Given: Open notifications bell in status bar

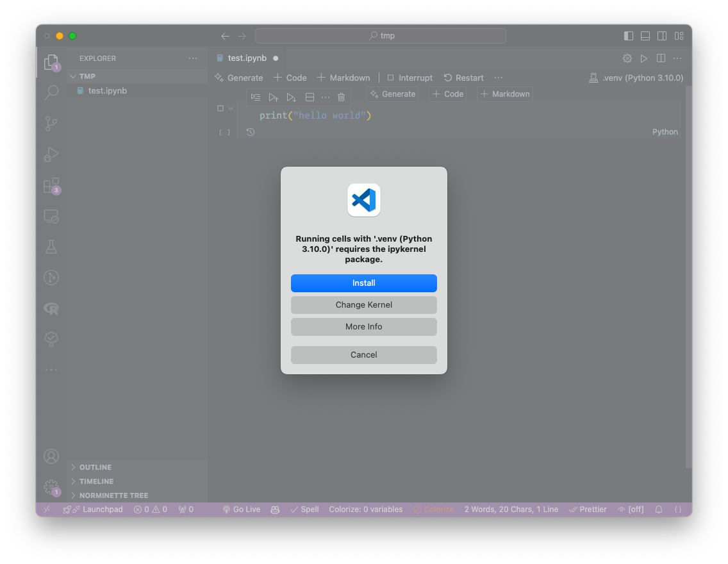Looking at the screenshot, I should pos(658,510).
